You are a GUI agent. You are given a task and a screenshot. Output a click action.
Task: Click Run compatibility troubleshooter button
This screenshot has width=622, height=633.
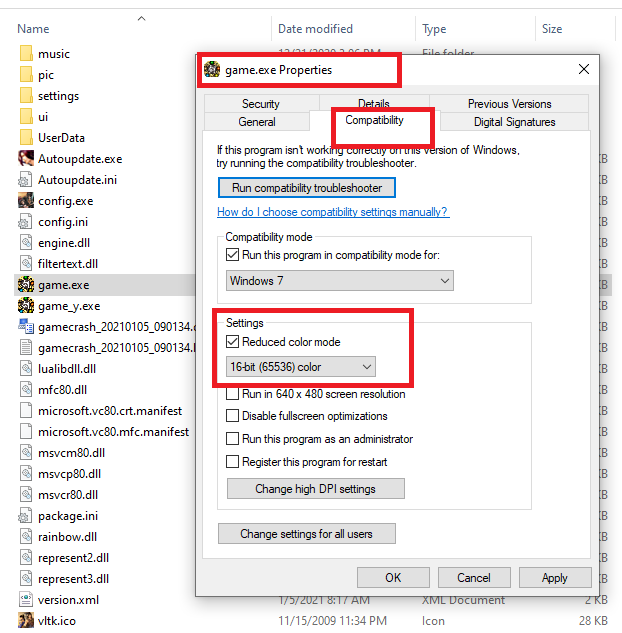point(307,188)
